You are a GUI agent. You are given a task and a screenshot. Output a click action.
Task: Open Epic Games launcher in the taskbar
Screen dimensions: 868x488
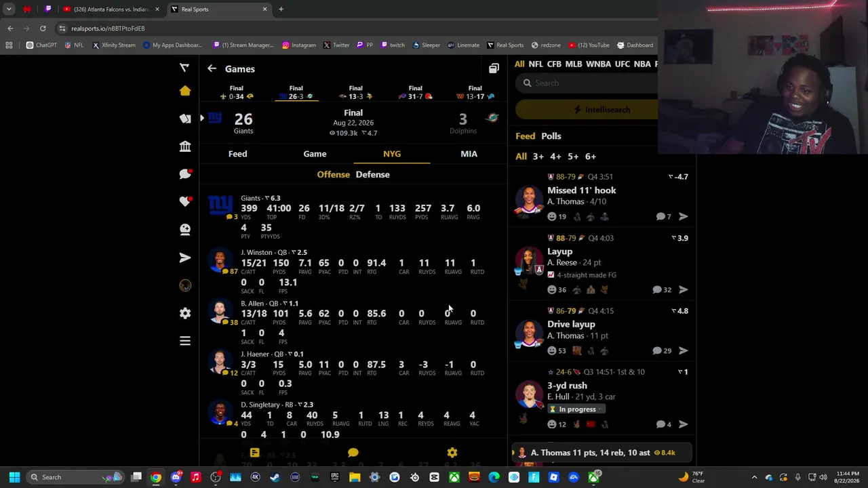tap(334, 477)
